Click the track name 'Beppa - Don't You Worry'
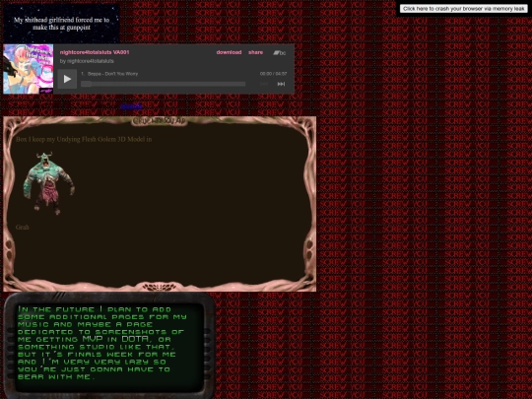Screen dimensions: 532x399 112,74
